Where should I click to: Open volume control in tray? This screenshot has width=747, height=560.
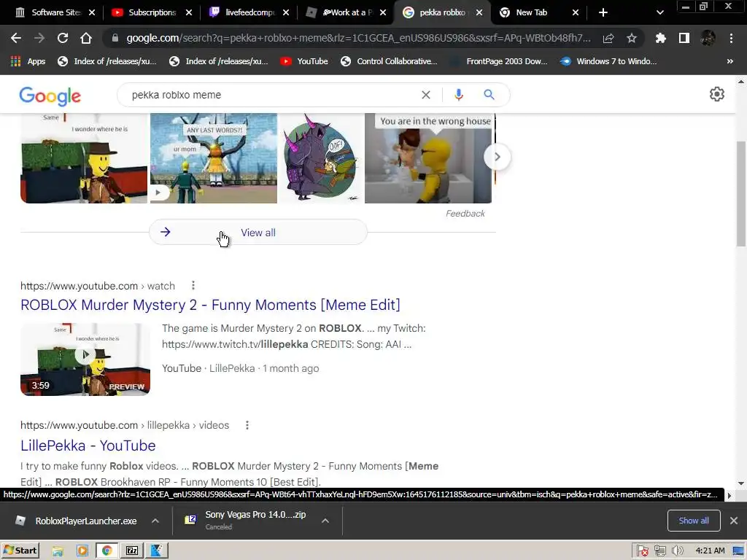click(678, 551)
